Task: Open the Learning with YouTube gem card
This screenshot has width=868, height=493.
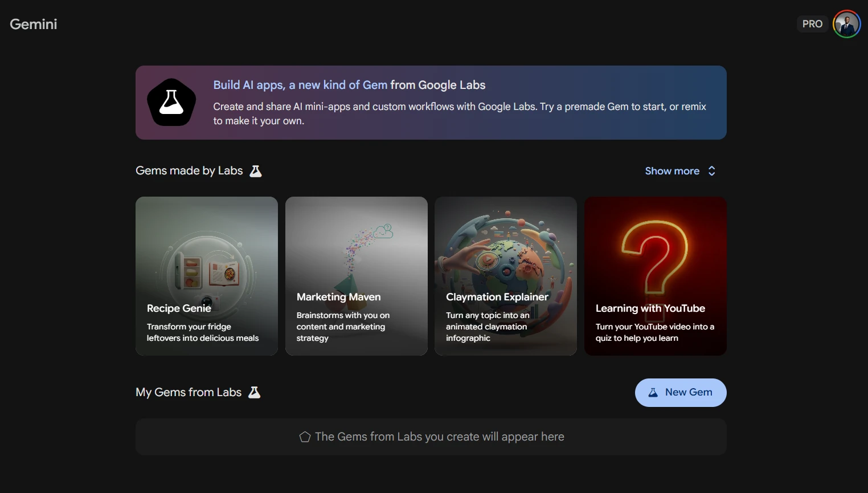Action: tap(656, 276)
